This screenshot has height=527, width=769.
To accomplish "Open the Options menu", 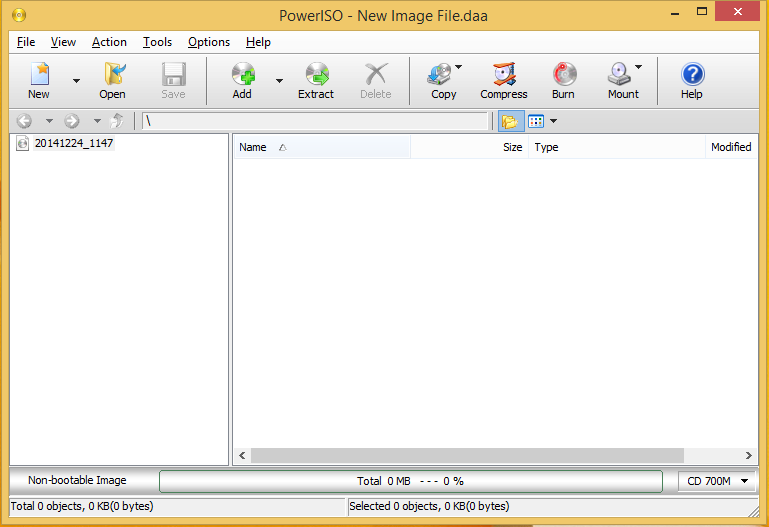I will (209, 42).
